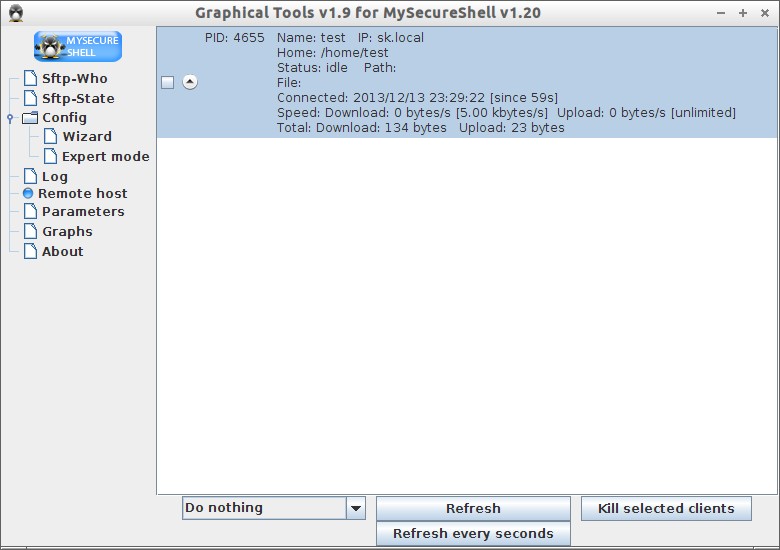This screenshot has width=780, height=550.
Task: Open the Graphs tree item
Action: pos(67,232)
